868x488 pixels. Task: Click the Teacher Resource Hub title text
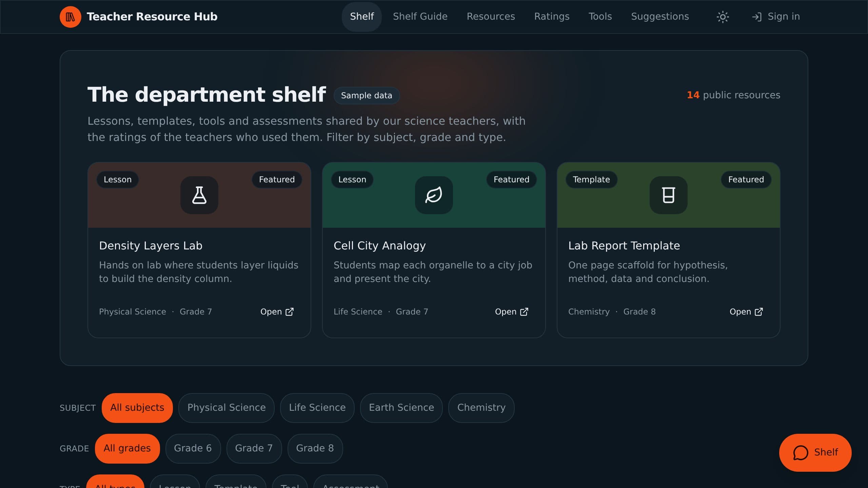tap(152, 17)
